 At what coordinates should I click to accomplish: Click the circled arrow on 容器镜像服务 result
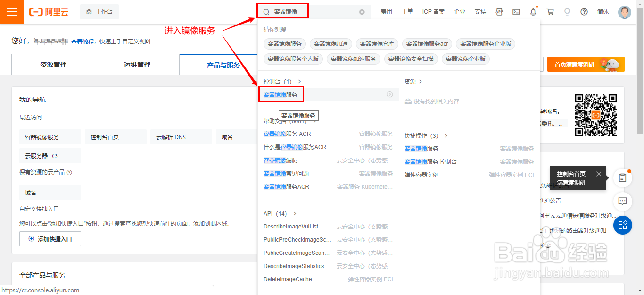[390, 94]
